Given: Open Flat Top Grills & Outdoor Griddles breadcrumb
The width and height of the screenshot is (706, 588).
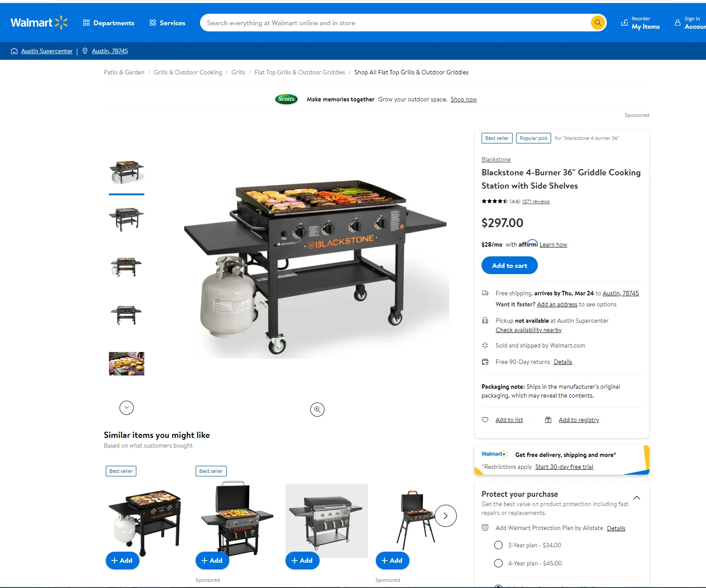Looking at the screenshot, I should click(300, 72).
